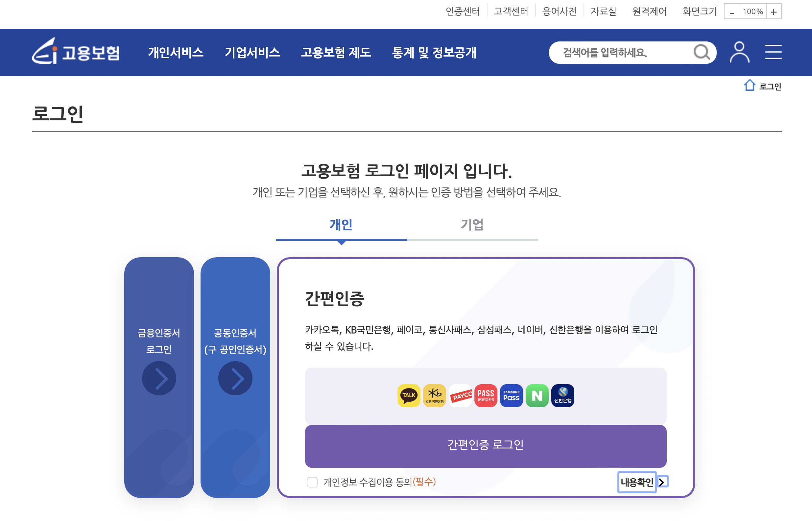Open the 고용보험 제도 menu
This screenshot has width=812, height=521.
(336, 52)
